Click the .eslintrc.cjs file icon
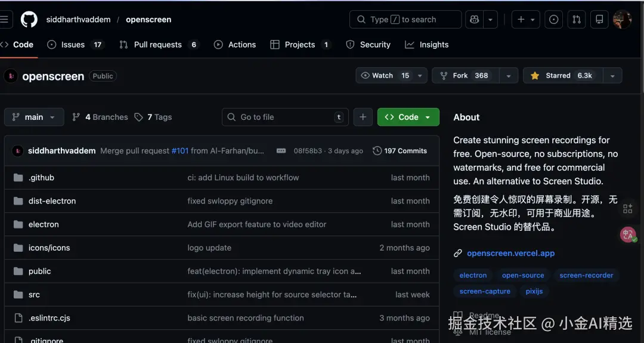Viewport: 644px width, 343px height. point(18,318)
